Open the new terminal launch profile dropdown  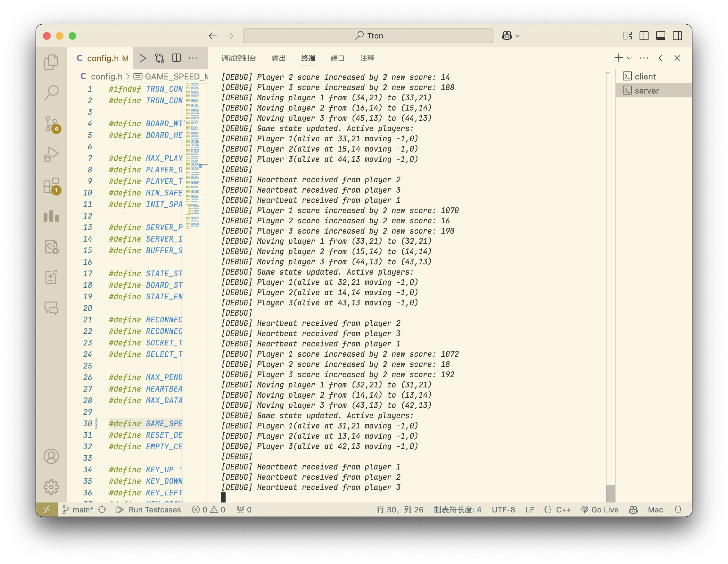(x=629, y=58)
